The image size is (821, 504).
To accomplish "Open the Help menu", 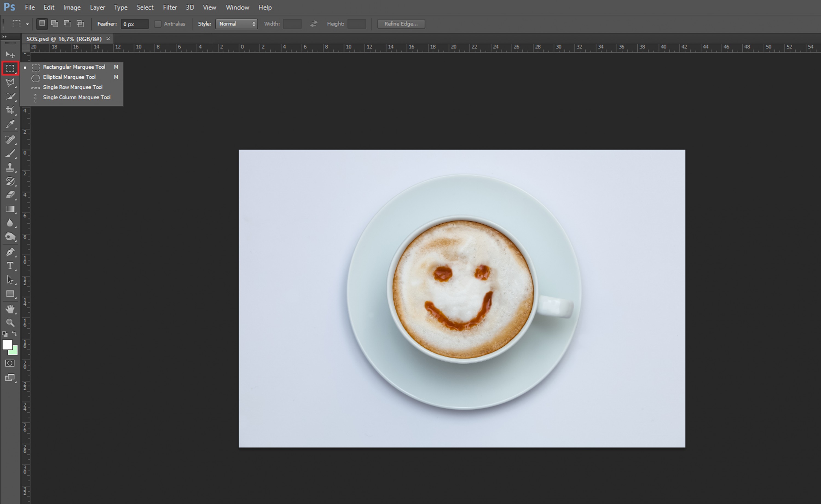I will point(265,7).
